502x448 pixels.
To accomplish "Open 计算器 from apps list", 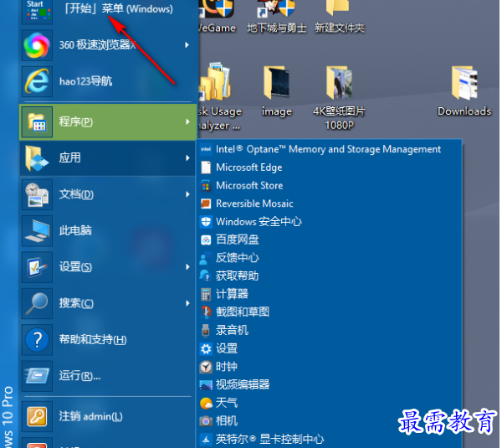I will tap(329, 294).
